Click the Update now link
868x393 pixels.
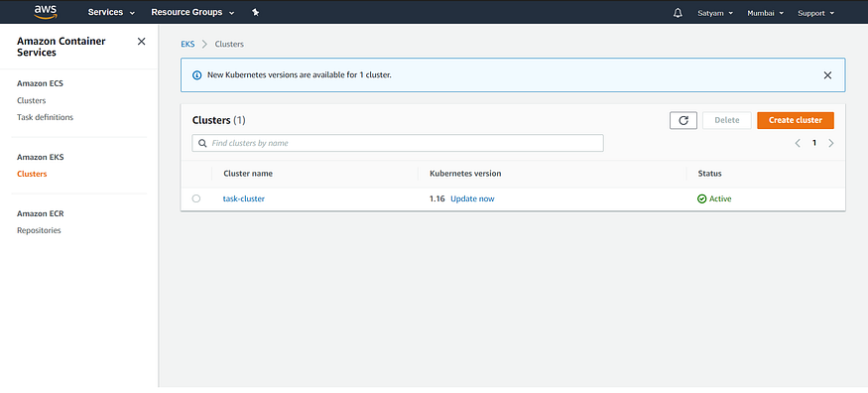click(x=472, y=198)
